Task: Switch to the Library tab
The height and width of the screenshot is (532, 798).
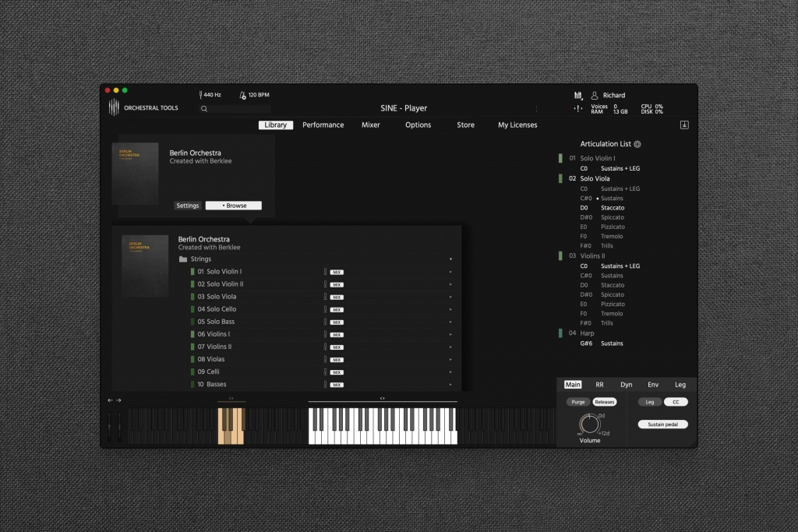Action: click(x=275, y=125)
